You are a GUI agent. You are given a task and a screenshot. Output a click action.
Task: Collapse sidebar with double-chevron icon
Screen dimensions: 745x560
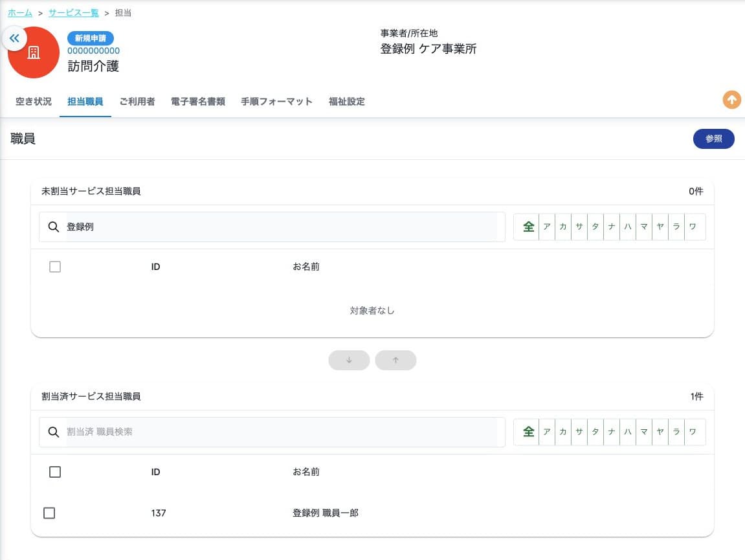(14, 38)
